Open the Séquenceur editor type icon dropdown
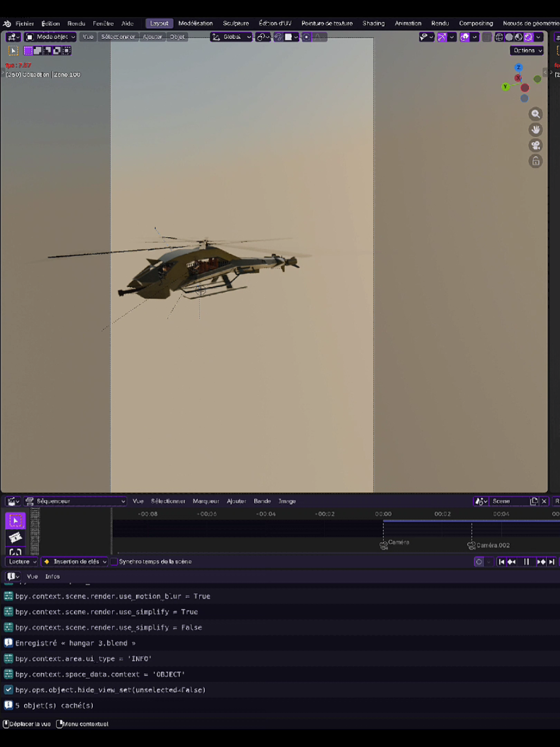The image size is (560, 747). (14, 501)
